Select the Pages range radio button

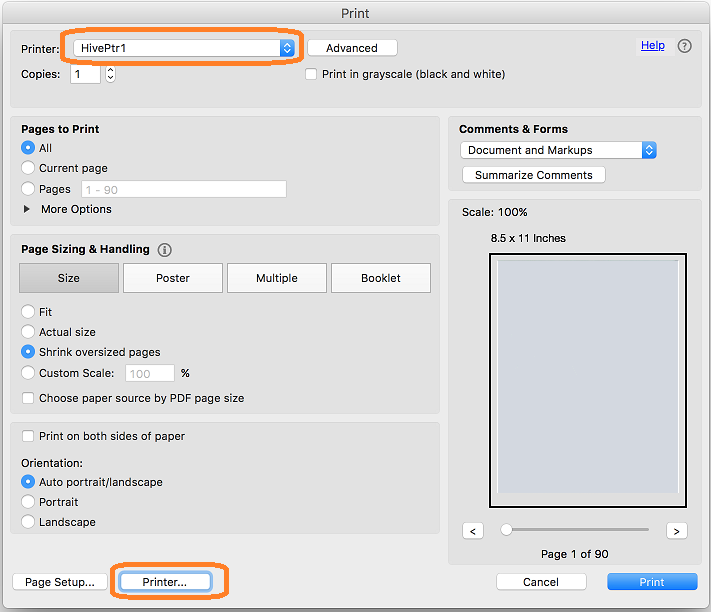(28, 189)
